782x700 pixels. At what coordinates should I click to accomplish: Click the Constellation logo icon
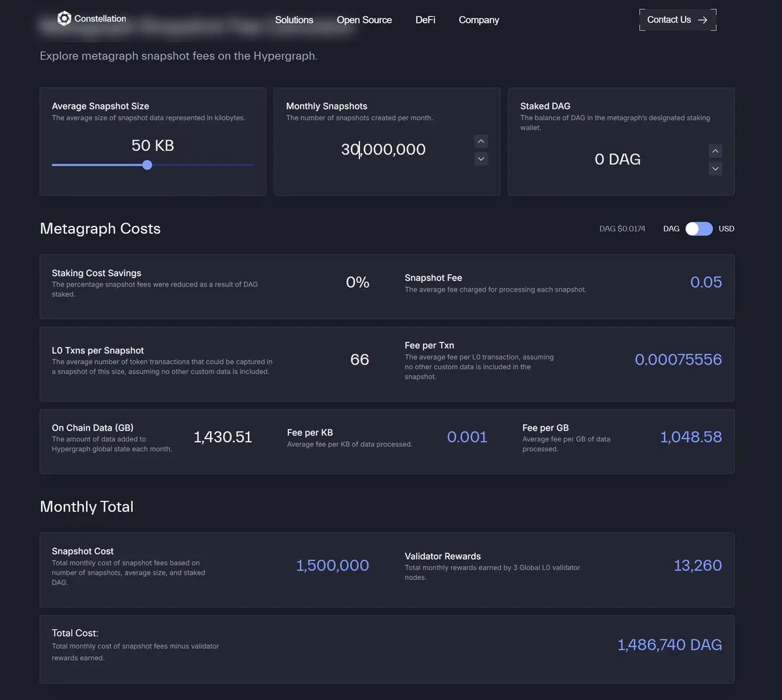pyautogui.click(x=65, y=18)
